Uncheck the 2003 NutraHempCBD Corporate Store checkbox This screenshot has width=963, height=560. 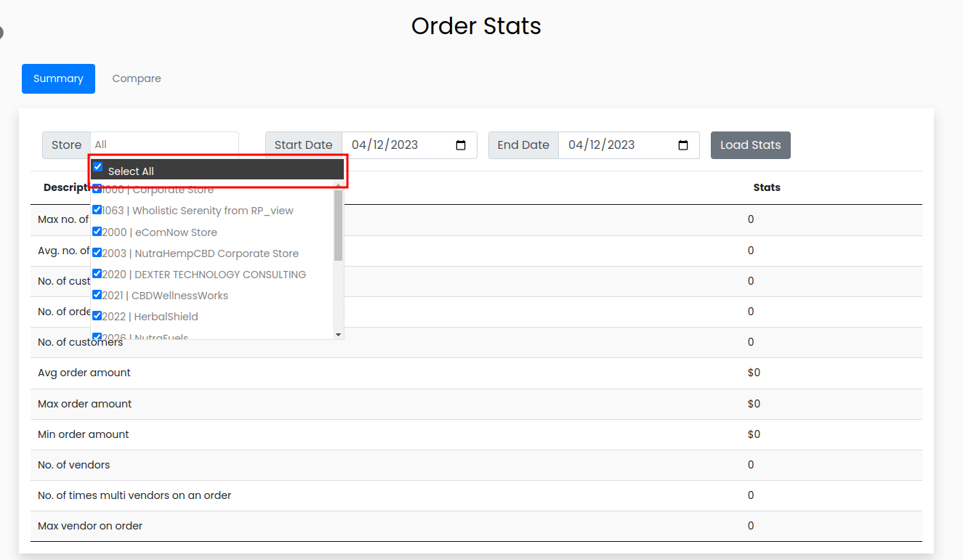[97, 253]
